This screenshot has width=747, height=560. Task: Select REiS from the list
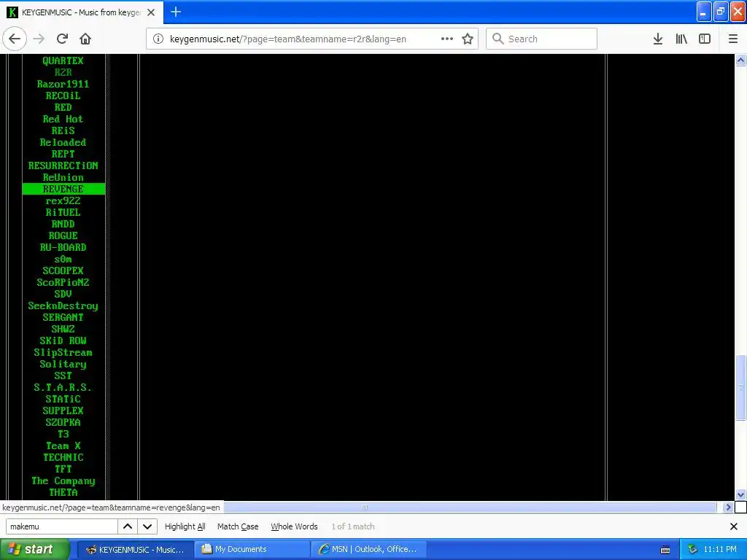[x=63, y=131]
